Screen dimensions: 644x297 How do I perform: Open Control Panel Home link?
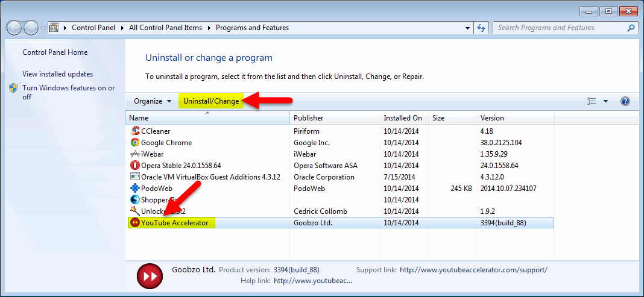coord(55,52)
